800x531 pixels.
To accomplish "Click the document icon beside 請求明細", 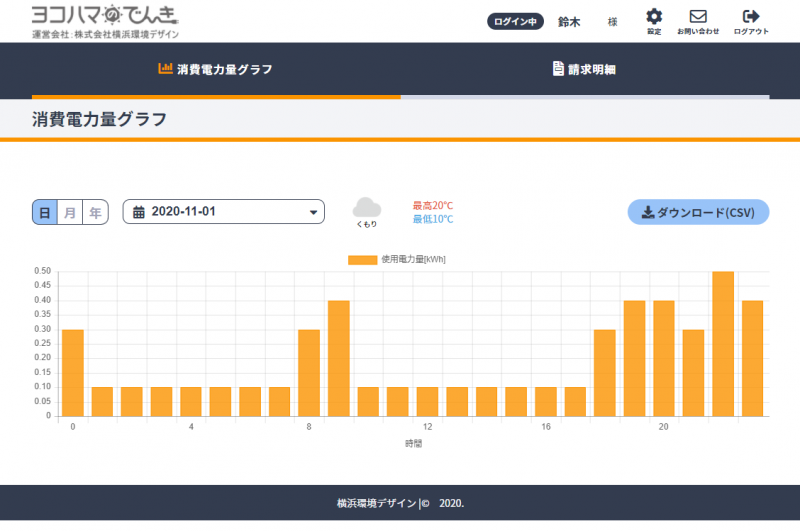I will coord(559,68).
